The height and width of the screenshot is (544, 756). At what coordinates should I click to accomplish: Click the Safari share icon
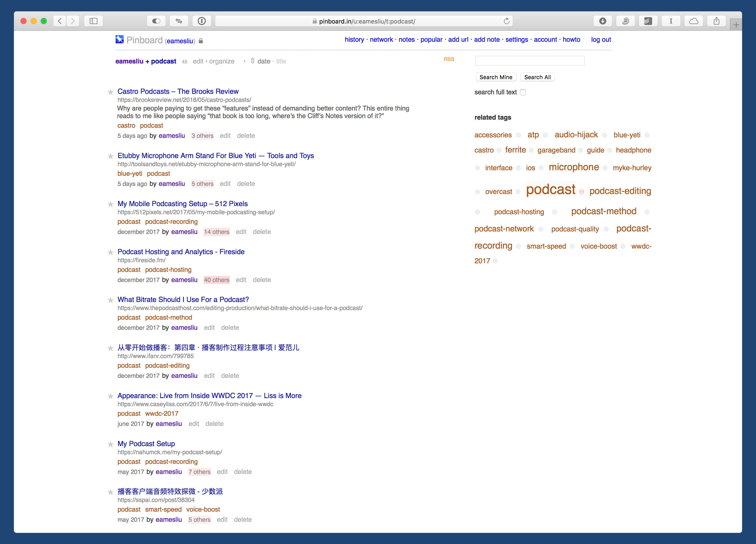tap(716, 21)
